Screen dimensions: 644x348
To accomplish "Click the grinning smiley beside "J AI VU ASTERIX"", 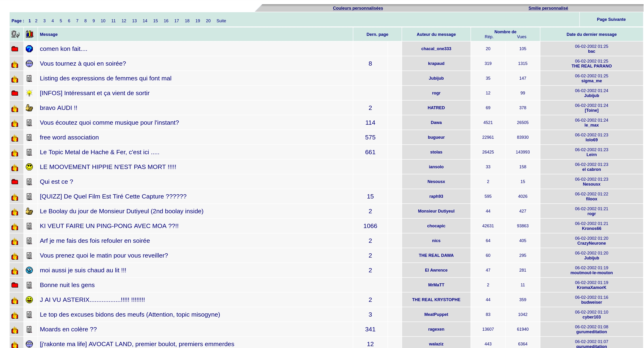I will pos(29,299).
